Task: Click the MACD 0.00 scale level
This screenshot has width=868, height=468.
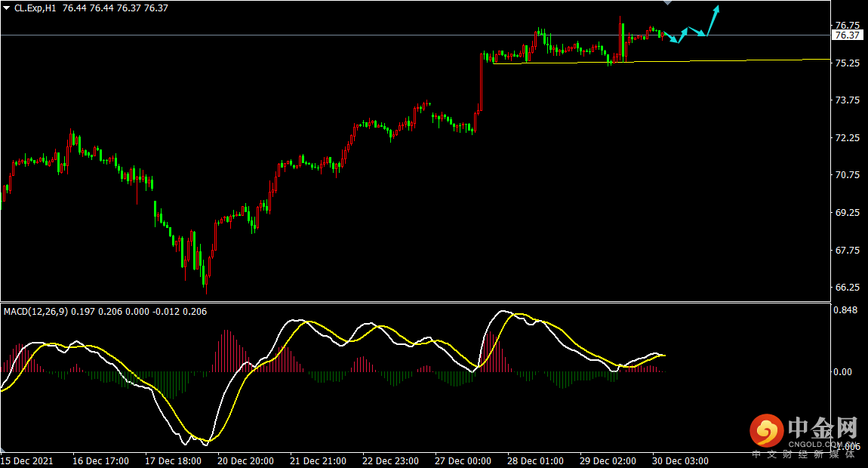Action: 842,371
